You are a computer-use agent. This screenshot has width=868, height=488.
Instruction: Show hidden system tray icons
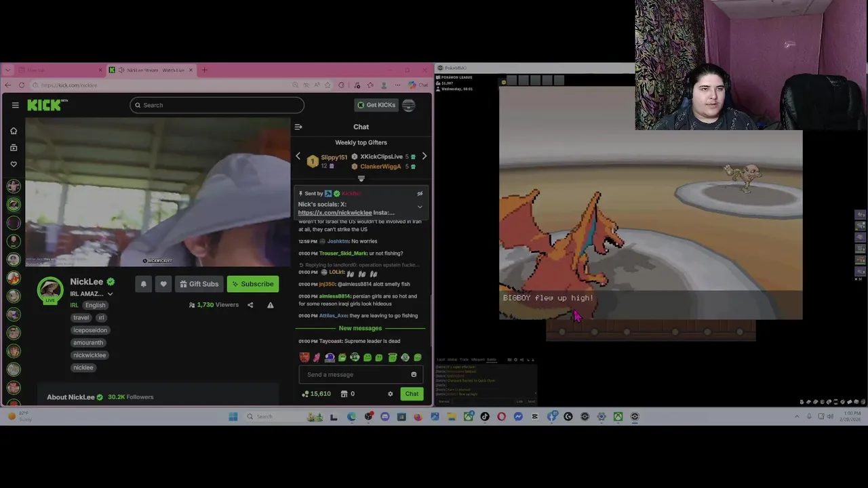coord(797,416)
